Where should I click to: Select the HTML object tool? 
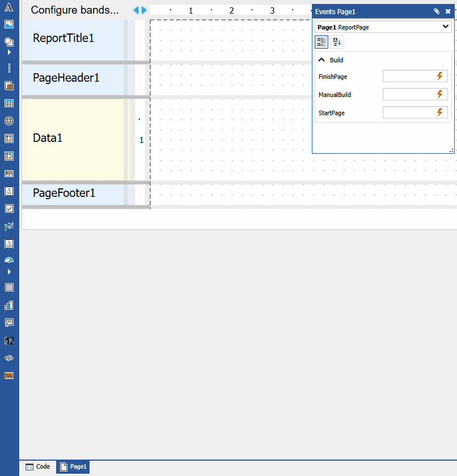coord(9,358)
